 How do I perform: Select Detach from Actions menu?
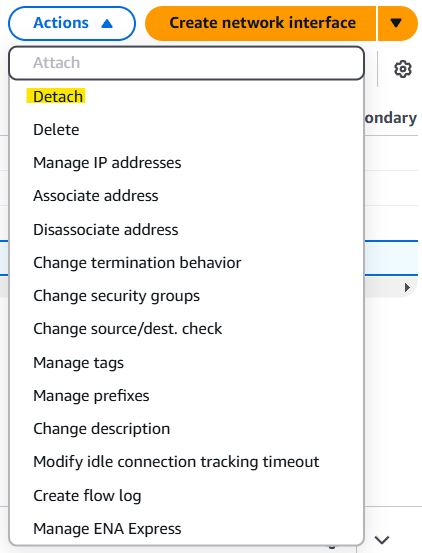186,97
